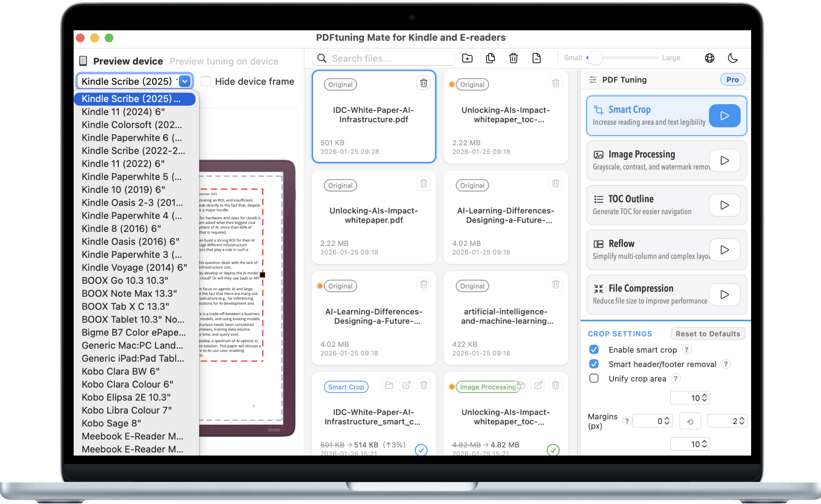The image size is (821, 504).
Task: Run TOC Outline with its play button
Action: 724,205
